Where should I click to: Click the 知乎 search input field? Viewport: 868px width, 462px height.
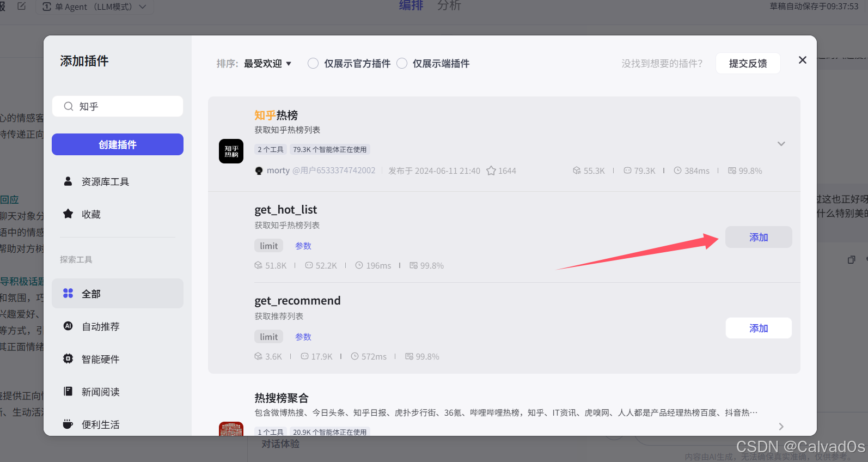pos(118,106)
